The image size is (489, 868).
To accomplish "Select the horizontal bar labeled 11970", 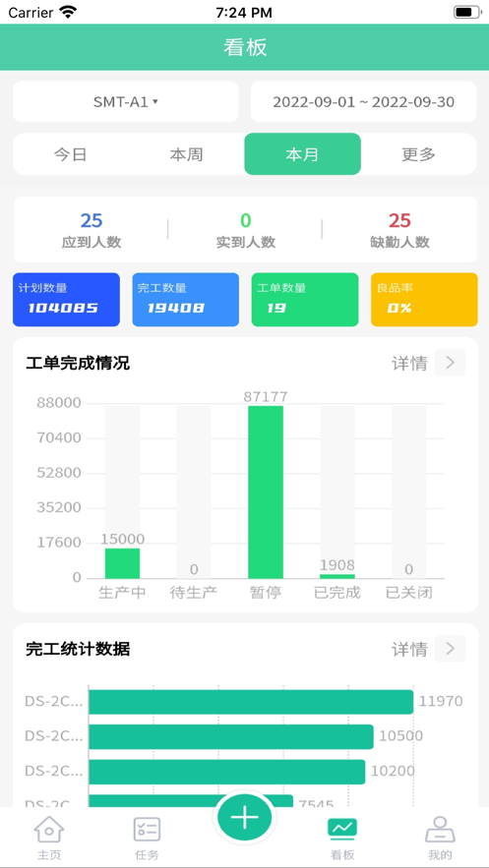I will (x=251, y=701).
